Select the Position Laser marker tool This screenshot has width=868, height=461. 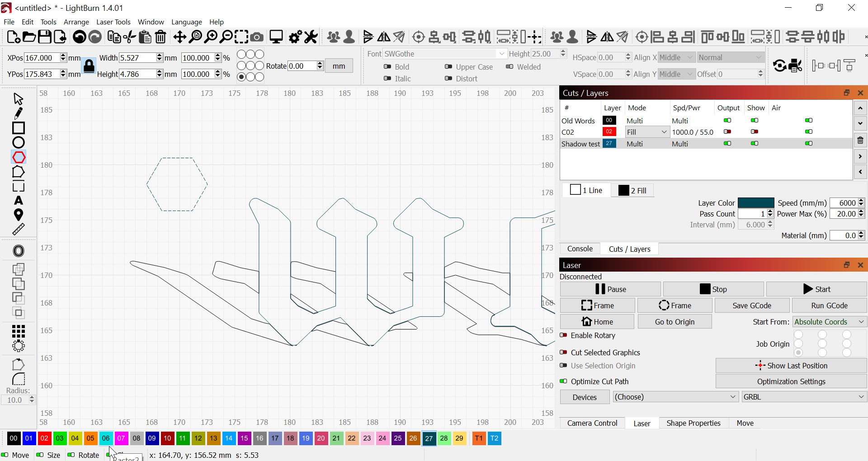[x=19, y=215]
